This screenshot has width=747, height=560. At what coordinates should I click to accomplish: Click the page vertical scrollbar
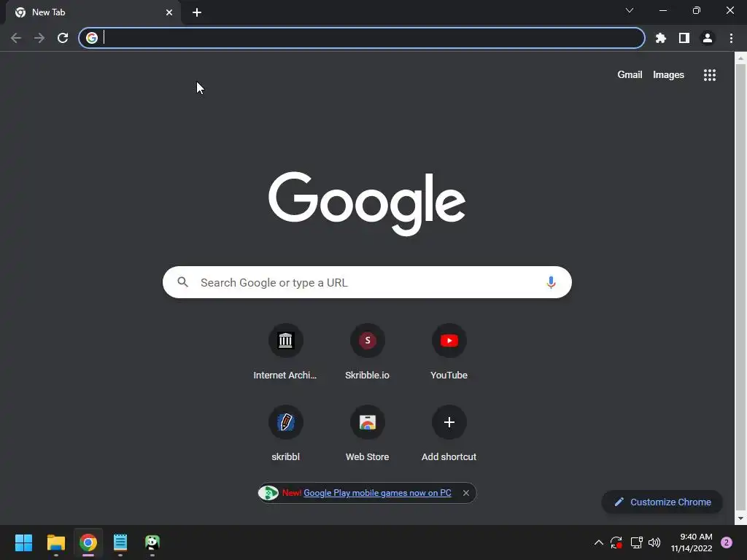[x=740, y=286]
